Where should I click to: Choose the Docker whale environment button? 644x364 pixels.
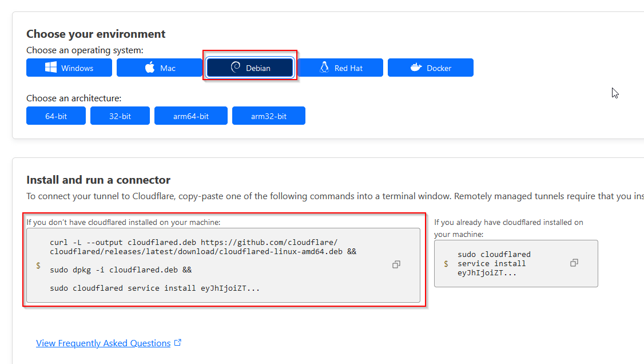(430, 68)
